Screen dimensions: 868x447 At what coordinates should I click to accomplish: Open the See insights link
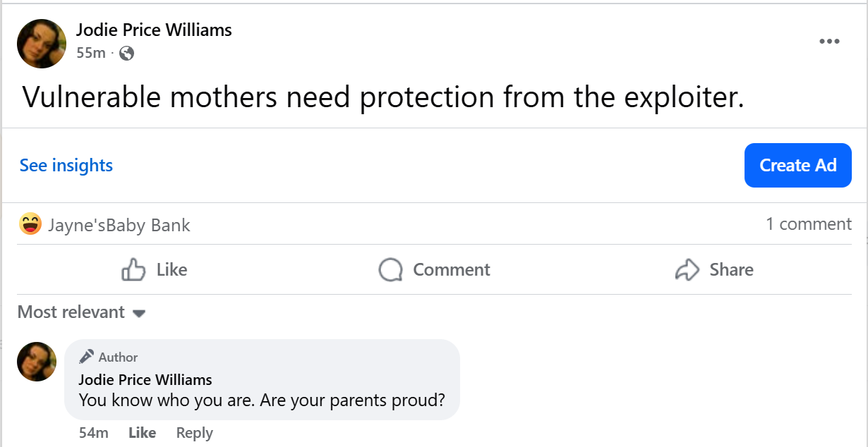(x=66, y=166)
